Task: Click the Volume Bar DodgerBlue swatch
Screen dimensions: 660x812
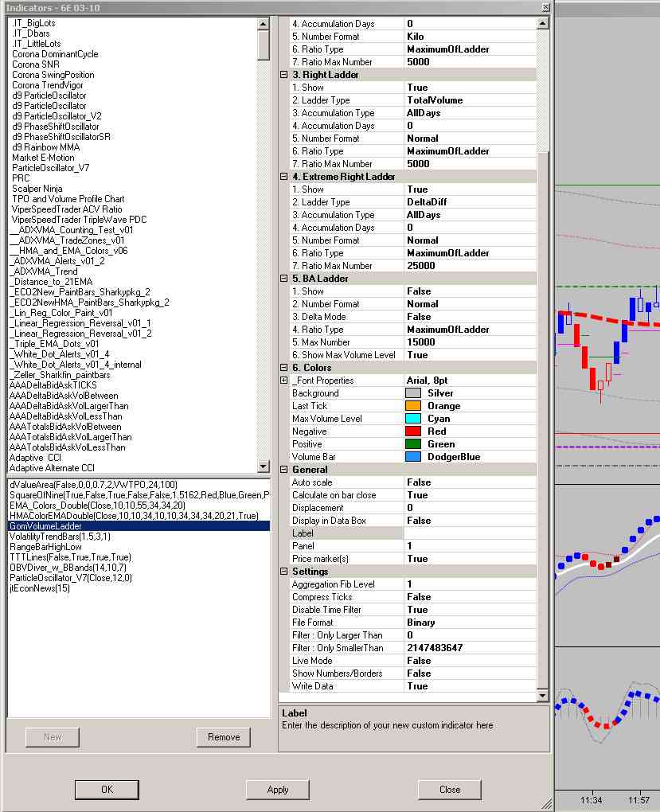Action: (413, 457)
